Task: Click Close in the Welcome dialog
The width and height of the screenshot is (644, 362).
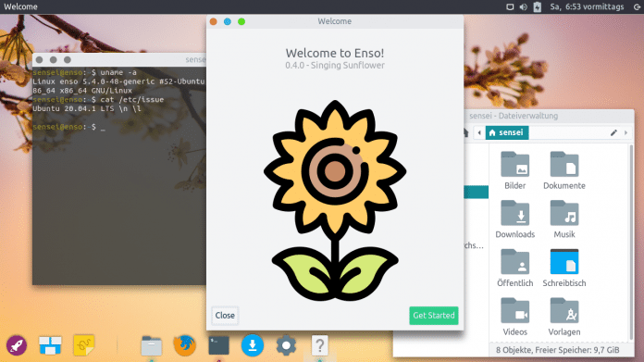Action: click(225, 316)
